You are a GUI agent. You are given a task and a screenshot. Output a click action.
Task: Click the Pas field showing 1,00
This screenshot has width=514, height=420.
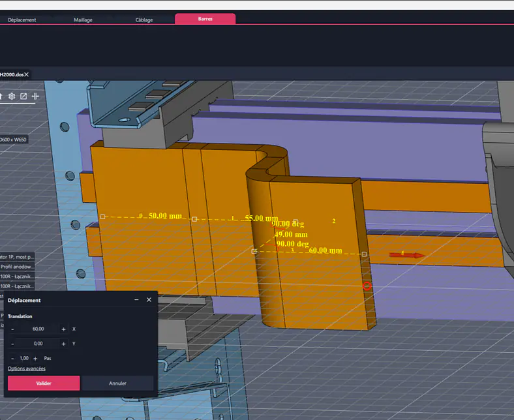pyautogui.click(x=24, y=358)
